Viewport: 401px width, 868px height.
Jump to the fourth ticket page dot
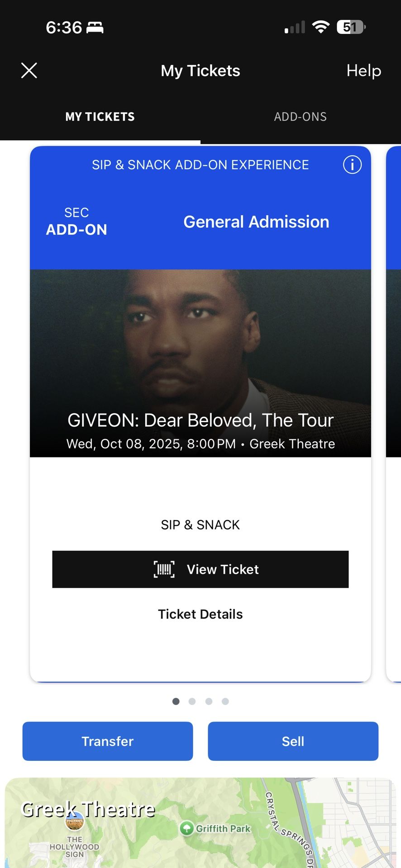tap(225, 701)
